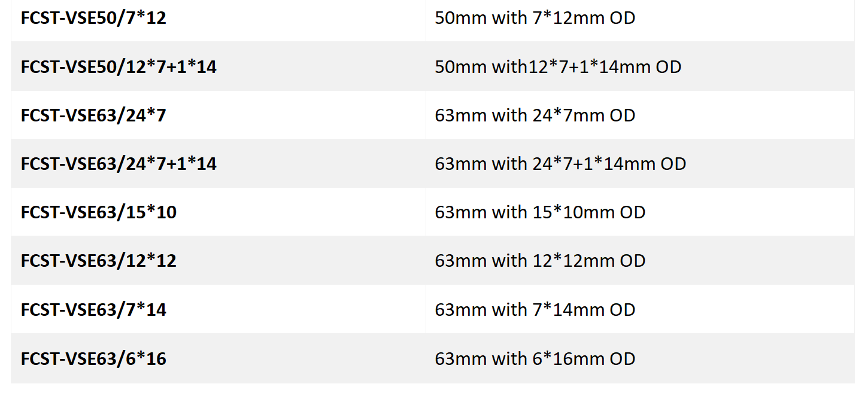The image size is (868, 396).
Task: Click the FCST-VSE63/15*10 model cell
Action: tap(99, 212)
